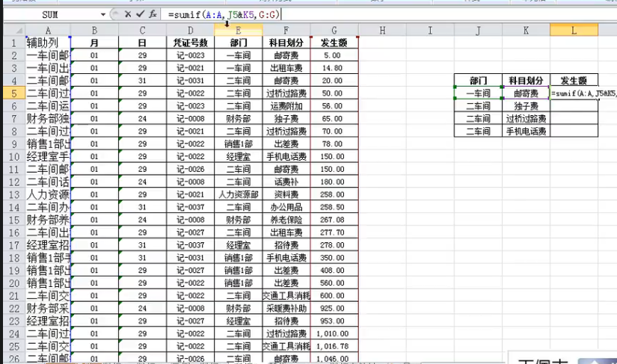617x364 pixels.
Task: Click the 凭证号数 header cell
Action: pyautogui.click(x=190, y=43)
